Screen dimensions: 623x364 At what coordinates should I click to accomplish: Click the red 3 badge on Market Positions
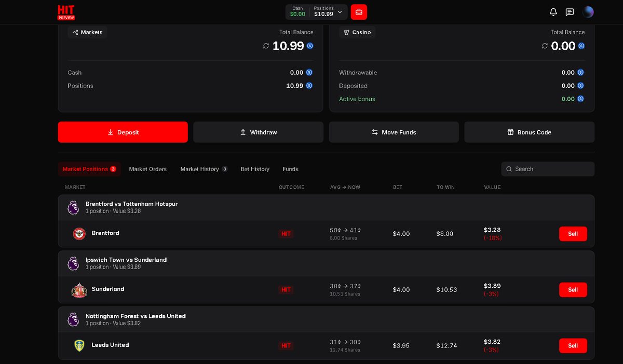click(113, 169)
